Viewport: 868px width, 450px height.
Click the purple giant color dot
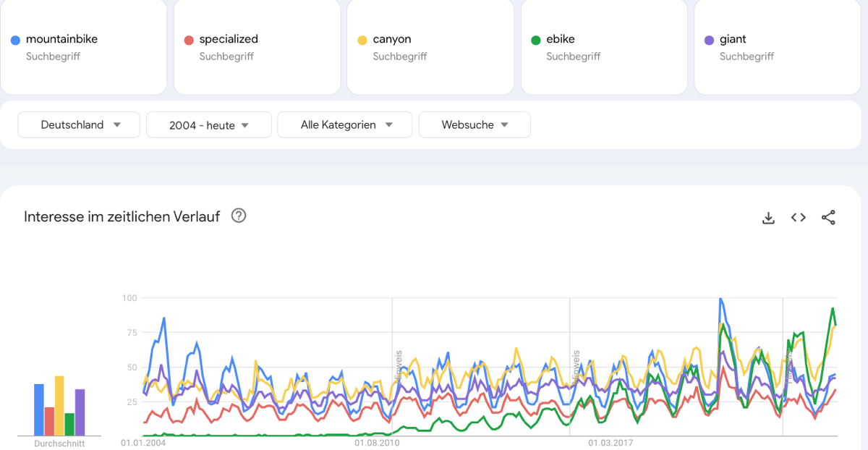(709, 41)
